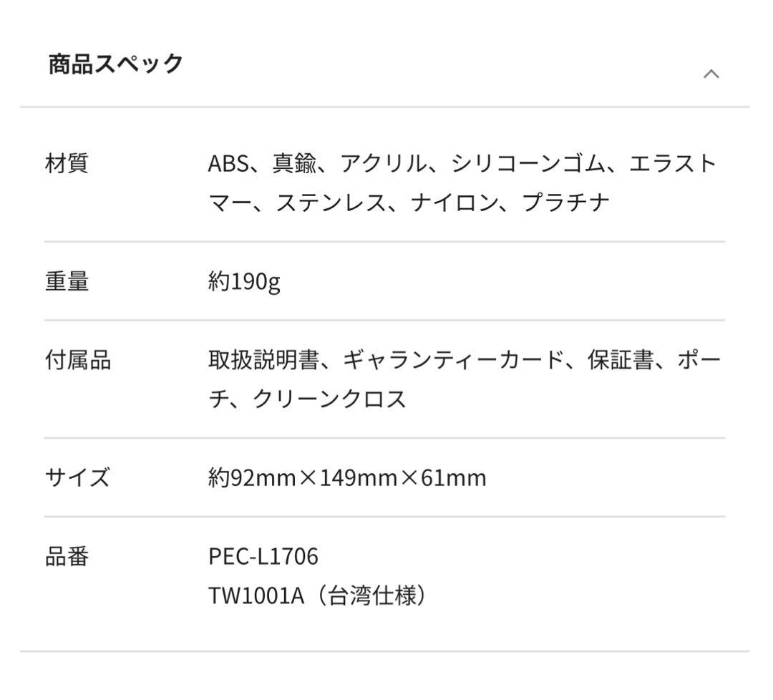Viewport: 773px width, 700px height.
Task: Click the クリーンクロス accessory text
Action: tap(329, 401)
